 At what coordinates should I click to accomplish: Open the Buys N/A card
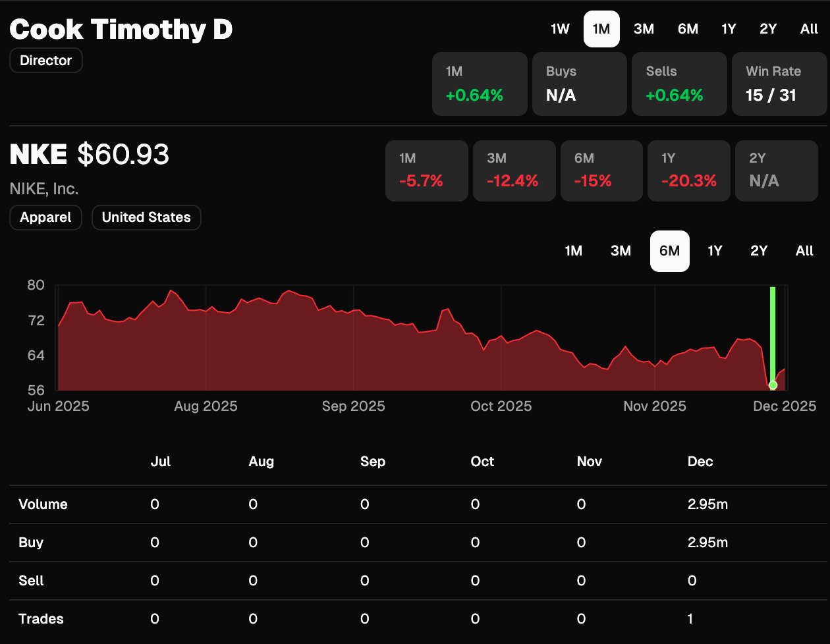(580, 84)
